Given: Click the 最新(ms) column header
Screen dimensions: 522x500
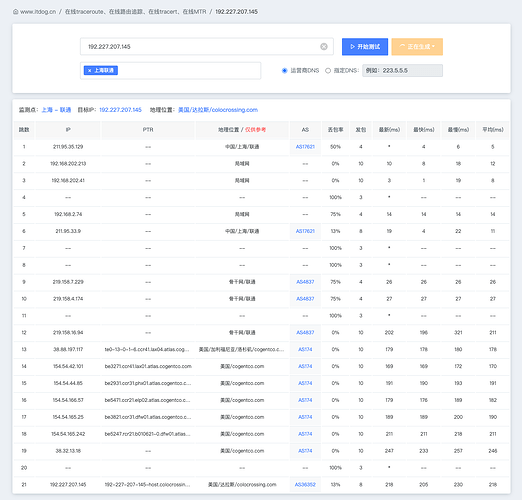Looking at the screenshot, I should 389,130.
